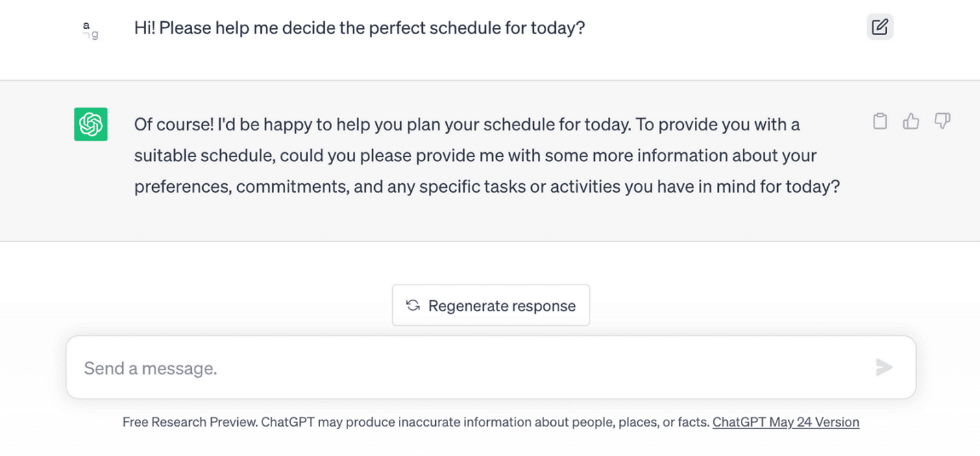This screenshot has height=456, width=980.
Task: Click the edit message pencil icon
Action: point(879,27)
